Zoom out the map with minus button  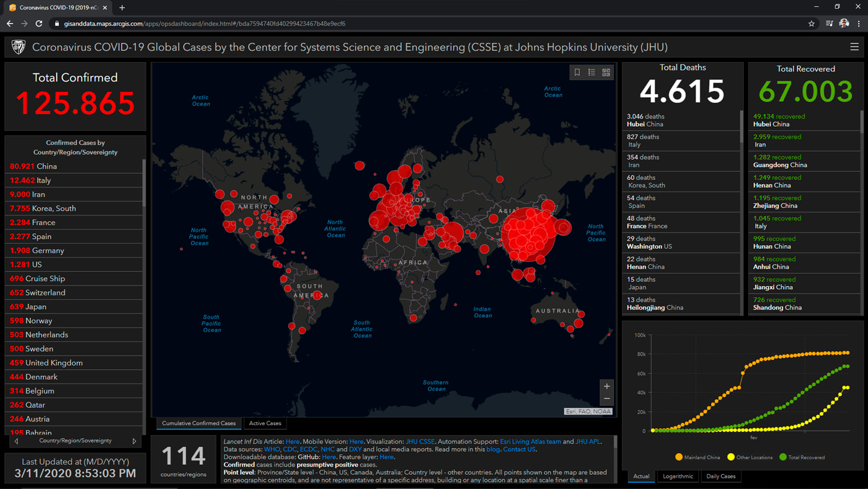[607, 399]
